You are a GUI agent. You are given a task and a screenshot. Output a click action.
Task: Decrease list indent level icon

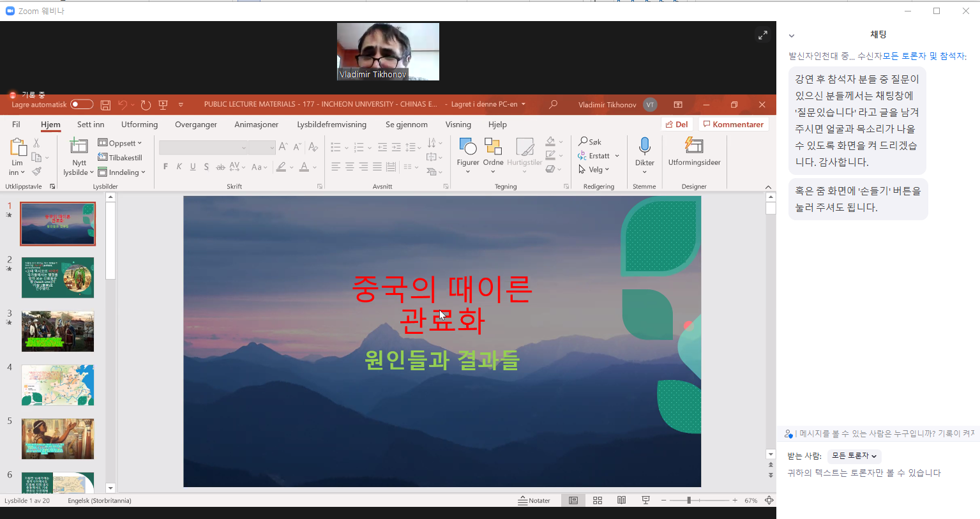pyautogui.click(x=382, y=147)
